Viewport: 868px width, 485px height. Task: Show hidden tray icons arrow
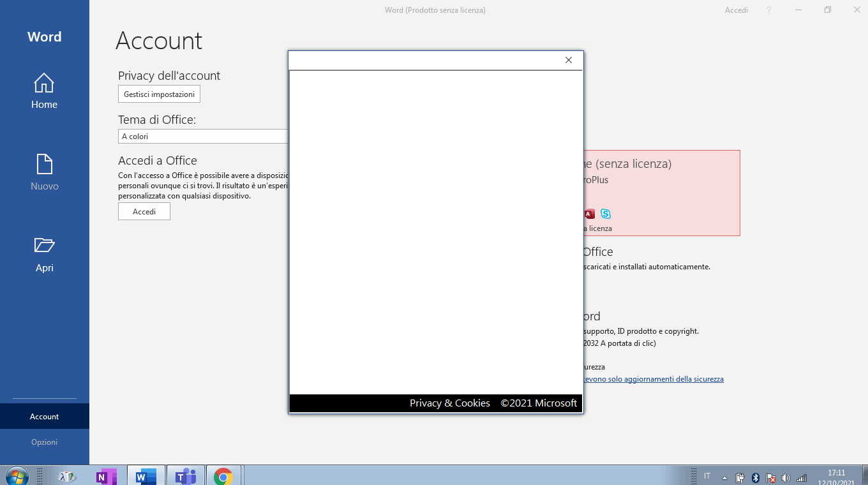724,477
